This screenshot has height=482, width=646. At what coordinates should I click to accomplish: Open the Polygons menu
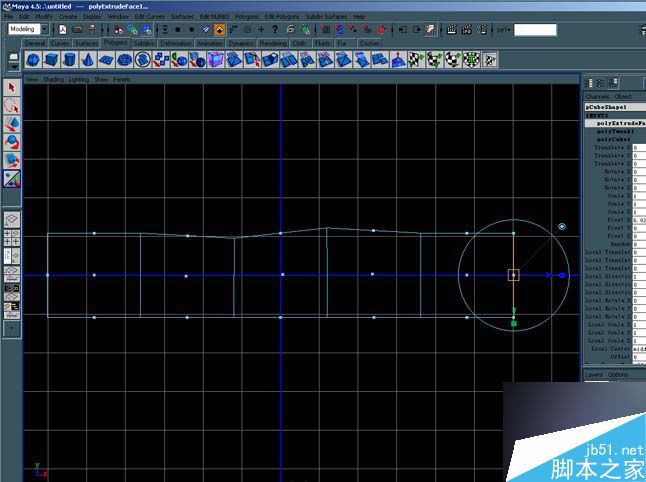pos(247,16)
